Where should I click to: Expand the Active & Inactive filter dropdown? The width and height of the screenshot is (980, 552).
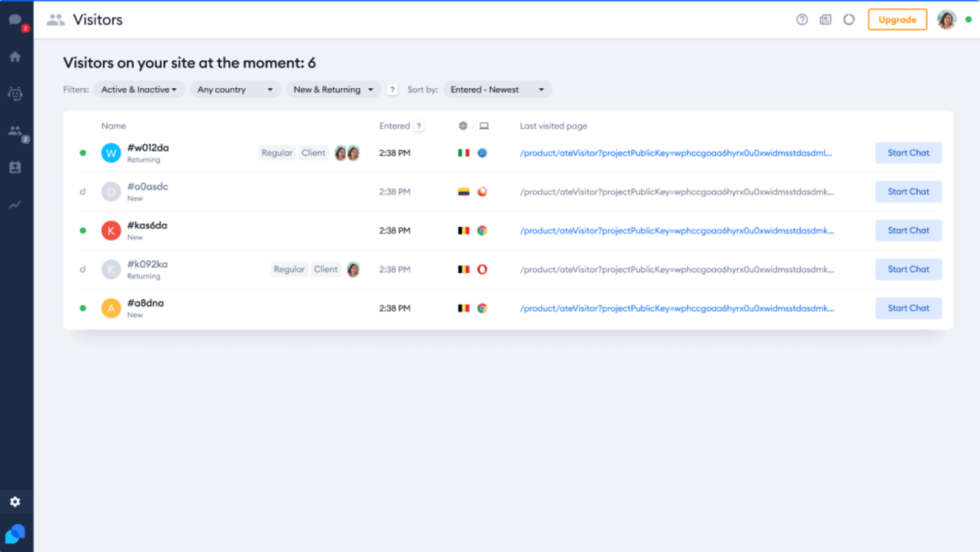[139, 90]
